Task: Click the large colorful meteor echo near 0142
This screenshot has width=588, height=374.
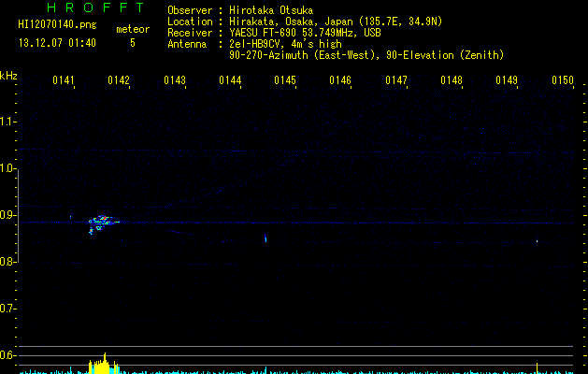Action: pos(102,223)
